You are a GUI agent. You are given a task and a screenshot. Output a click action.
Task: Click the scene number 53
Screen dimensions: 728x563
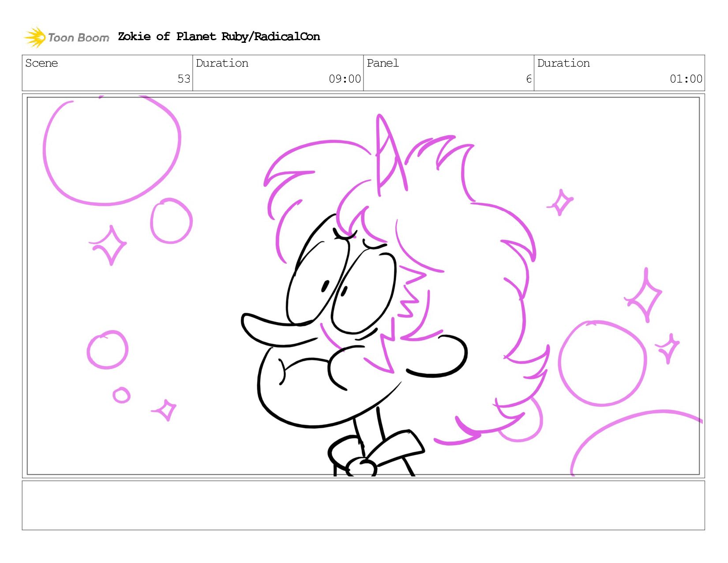184,79
